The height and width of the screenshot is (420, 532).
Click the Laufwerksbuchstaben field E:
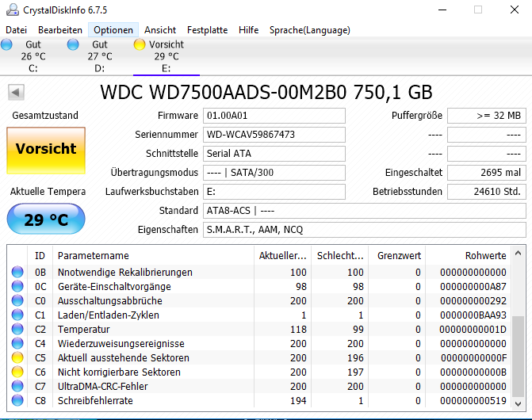274,192
